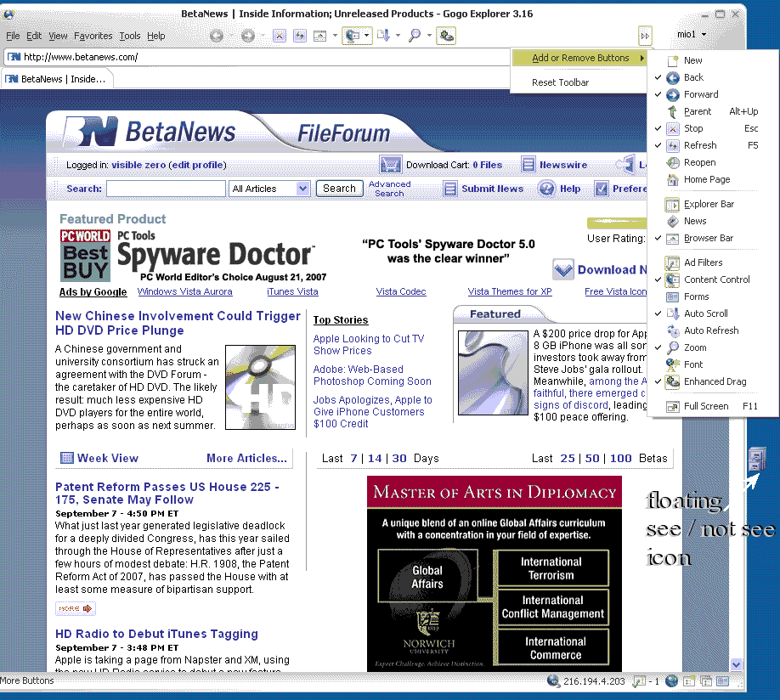The image size is (780, 700).
Task: Click the toolbar options chevron button
Action: click(x=645, y=36)
